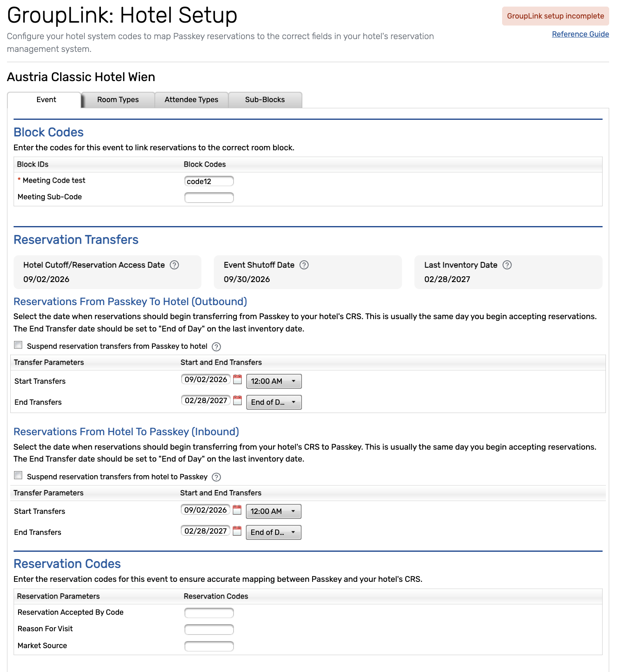This screenshot has height=672, width=617.
Task: Open the Reference Guide link
Action: click(x=580, y=34)
